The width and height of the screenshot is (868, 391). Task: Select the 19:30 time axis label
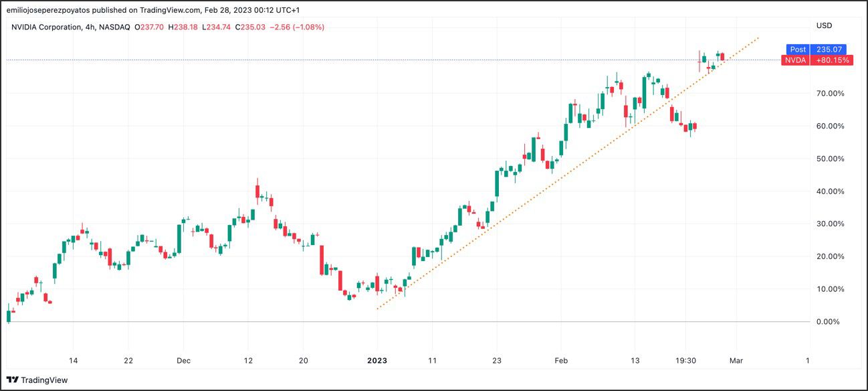(x=687, y=360)
